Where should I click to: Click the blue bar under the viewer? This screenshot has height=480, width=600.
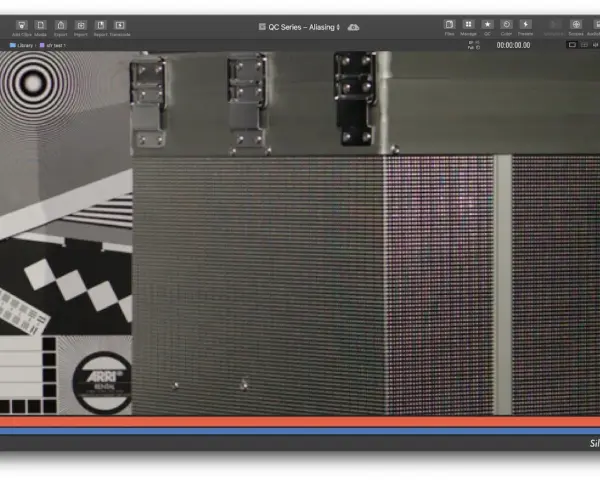click(x=300, y=431)
